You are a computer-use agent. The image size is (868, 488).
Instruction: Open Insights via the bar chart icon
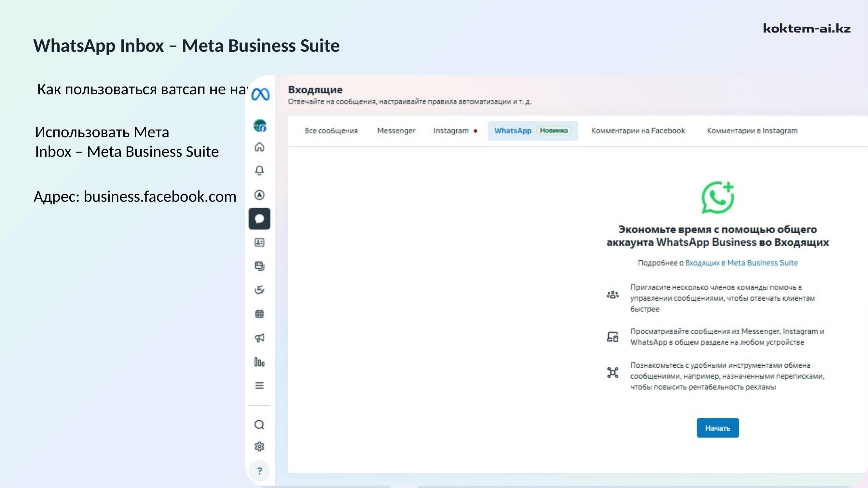259,362
